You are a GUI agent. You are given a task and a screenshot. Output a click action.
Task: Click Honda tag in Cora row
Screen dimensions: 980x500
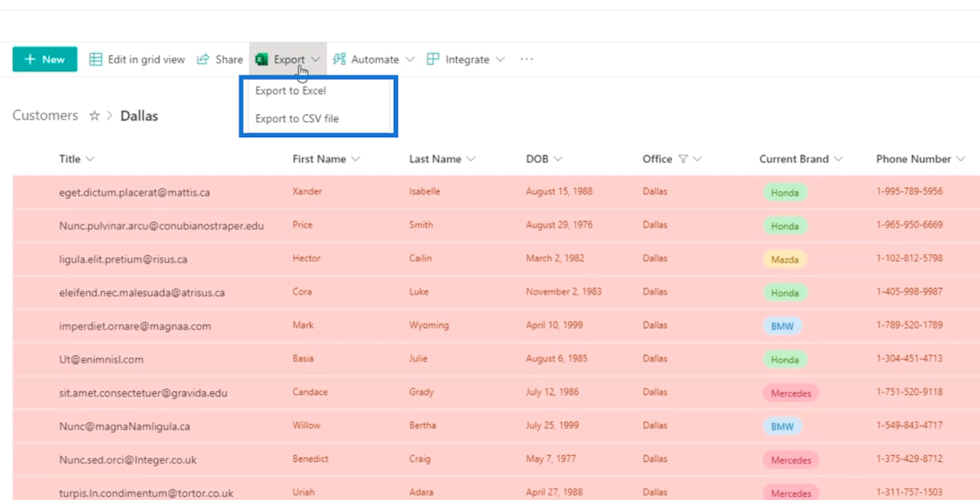click(785, 292)
